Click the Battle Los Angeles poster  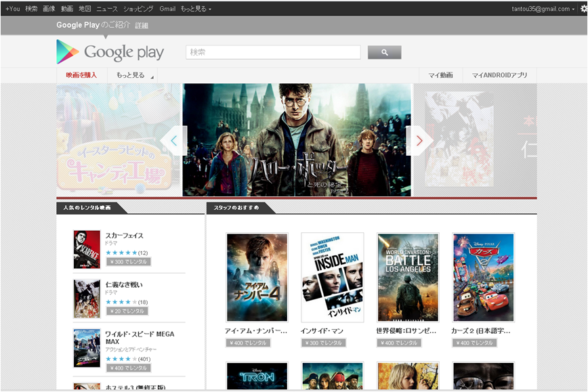408,278
